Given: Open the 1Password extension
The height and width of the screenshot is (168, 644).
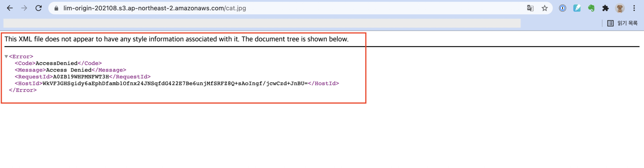Looking at the screenshot, I should point(563,8).
